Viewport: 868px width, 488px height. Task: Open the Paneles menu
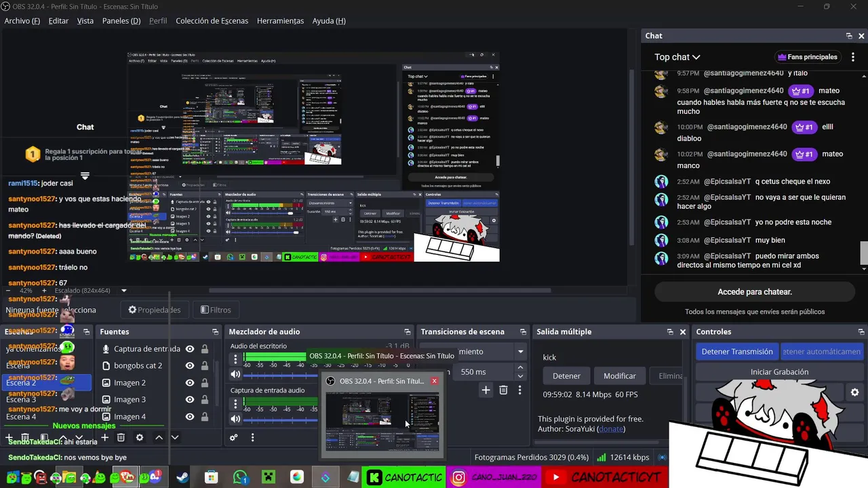121,21
